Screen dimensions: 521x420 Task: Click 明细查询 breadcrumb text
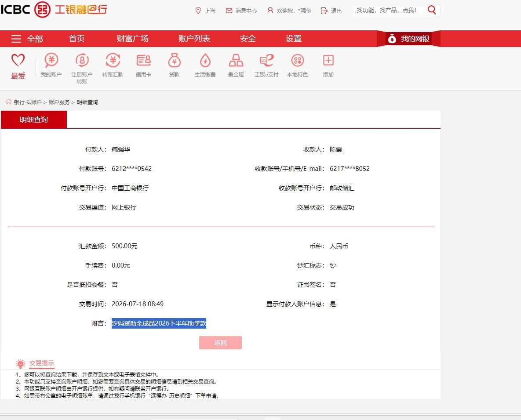(x=87, y=102)
